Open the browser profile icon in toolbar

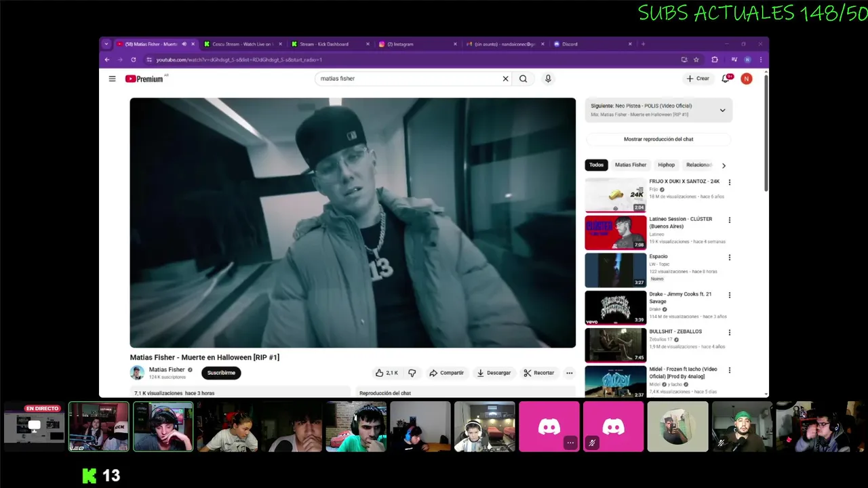(x=747, y=60)
